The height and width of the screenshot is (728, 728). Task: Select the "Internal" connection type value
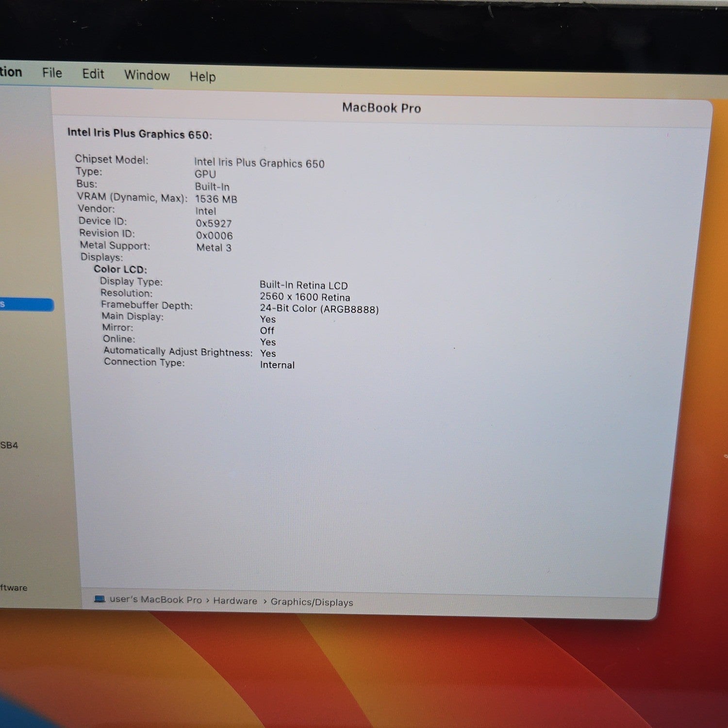point(277,365)
